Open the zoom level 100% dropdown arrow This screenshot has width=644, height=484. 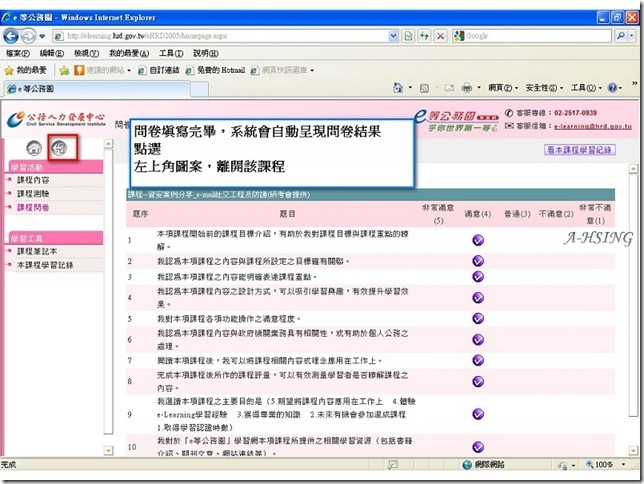coord(623,465)
